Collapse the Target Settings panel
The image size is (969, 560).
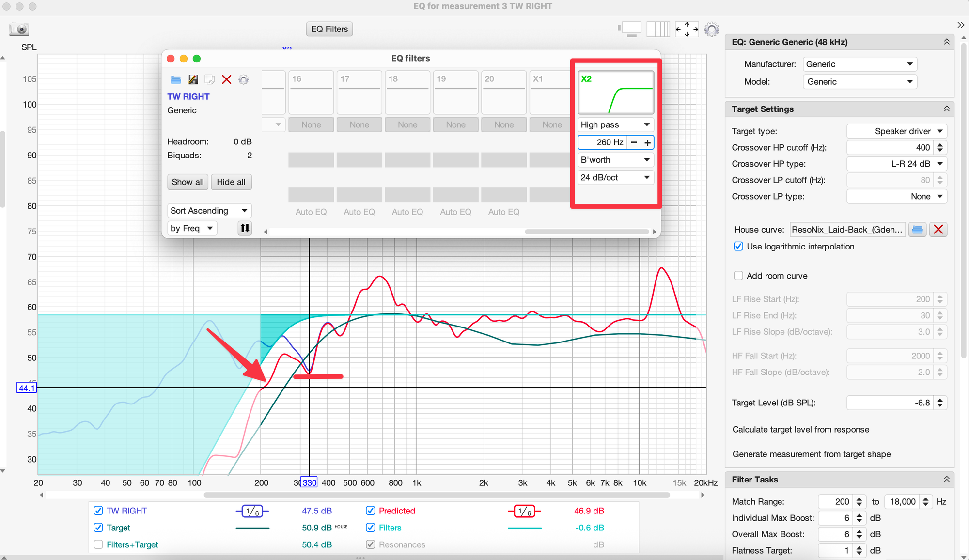point(946,109)
